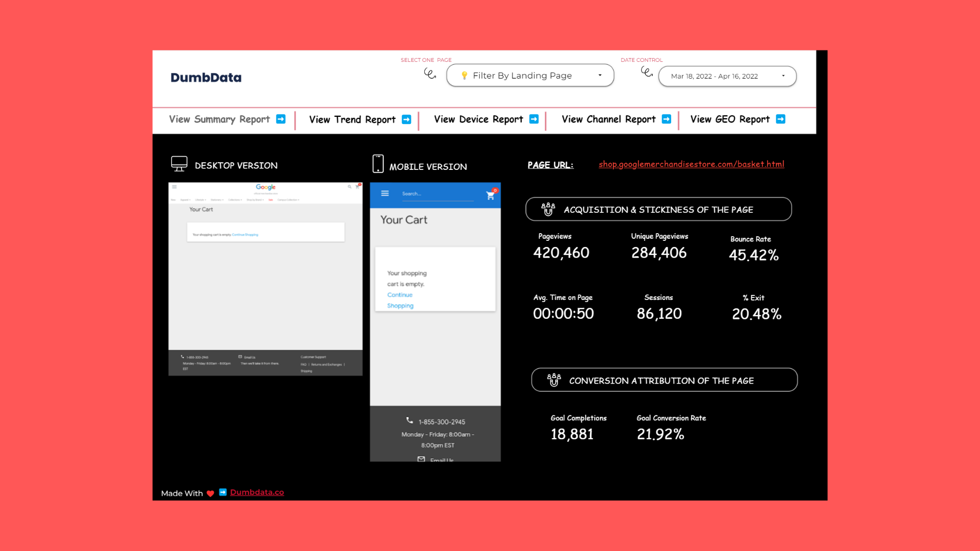This screenshot has height=551, width=980.
Task: Click the Filter By Landing Page dropdown arrow
Action: click(x=600, y=76)
